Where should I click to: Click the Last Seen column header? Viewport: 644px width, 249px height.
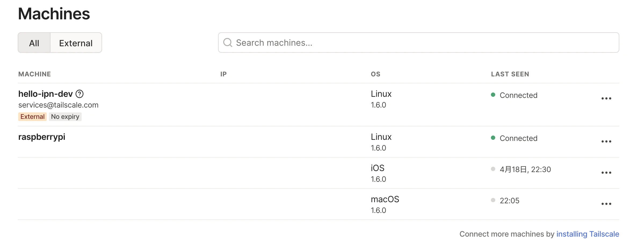coord(510,74)
